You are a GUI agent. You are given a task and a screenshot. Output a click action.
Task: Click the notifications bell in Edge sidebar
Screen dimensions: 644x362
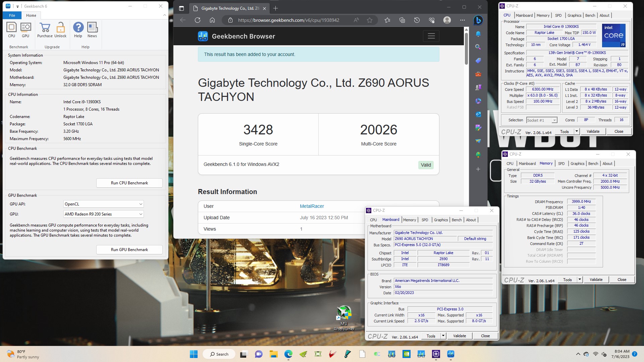coord(478,34)
